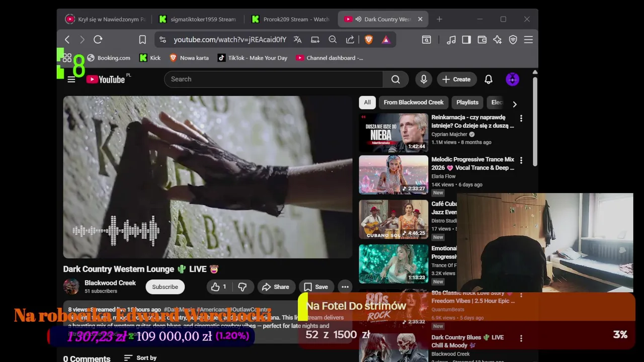Click the Brave VPN shield icon
This screenshot has height=362, width=644.
pos(513,40)
